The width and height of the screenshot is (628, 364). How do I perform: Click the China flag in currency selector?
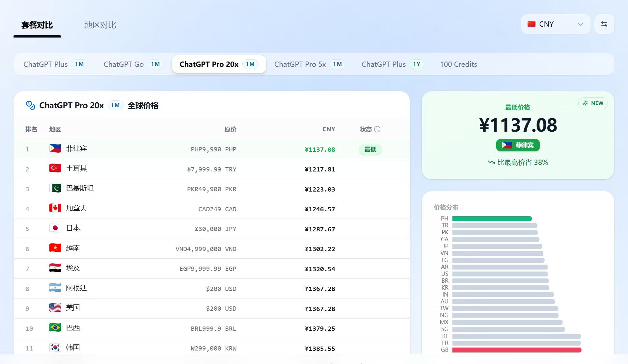tap(532, 24)
